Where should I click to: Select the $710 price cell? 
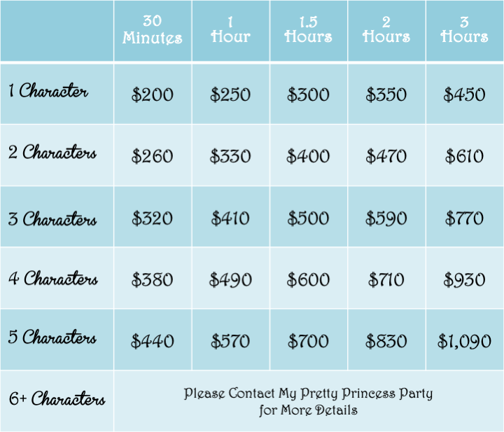(x=386, y=279)
